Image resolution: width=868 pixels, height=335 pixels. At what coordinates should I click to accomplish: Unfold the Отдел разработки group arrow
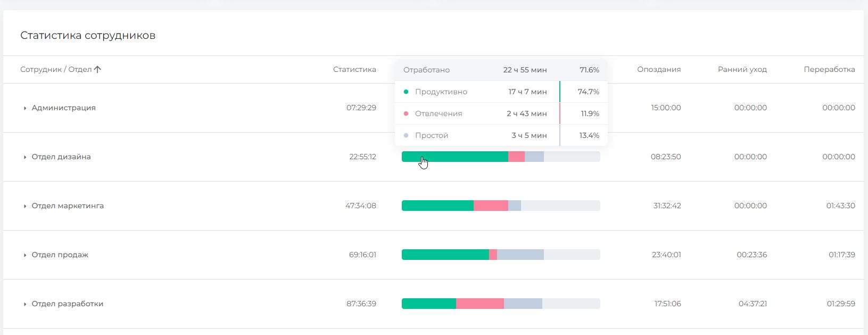pos(25,304)
